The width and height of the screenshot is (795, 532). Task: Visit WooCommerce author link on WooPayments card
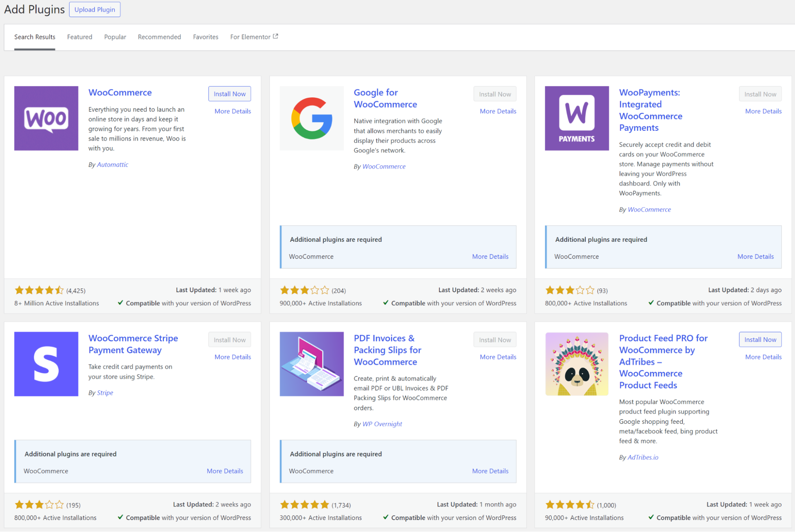click(x=649, y=210)
